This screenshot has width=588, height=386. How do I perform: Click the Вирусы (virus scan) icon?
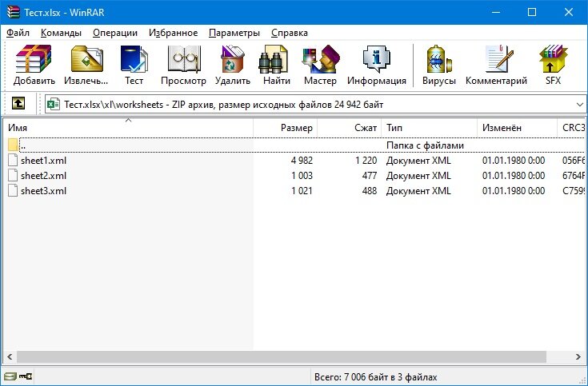(438, 59)
